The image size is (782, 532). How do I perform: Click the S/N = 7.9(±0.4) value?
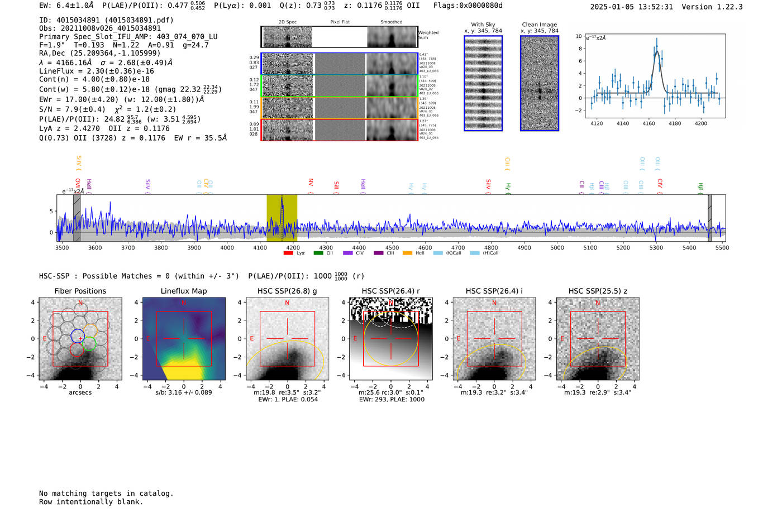[x=72, y=109]
